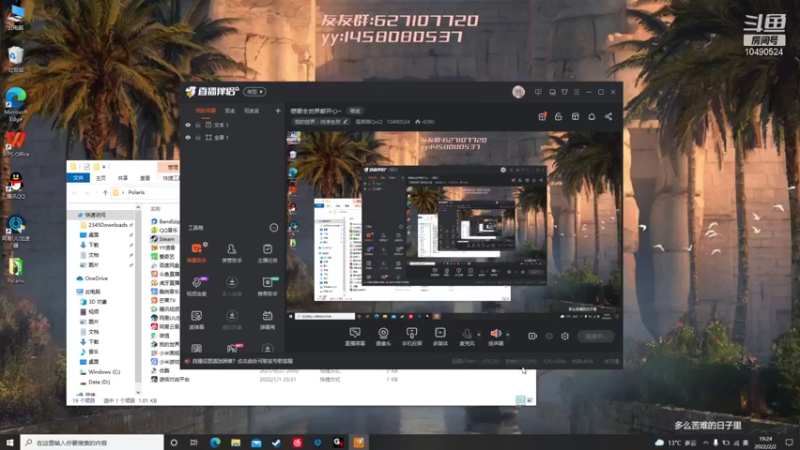
Task: Open the 文件 ribbon tab in Explorer
Action: [78, 178]
